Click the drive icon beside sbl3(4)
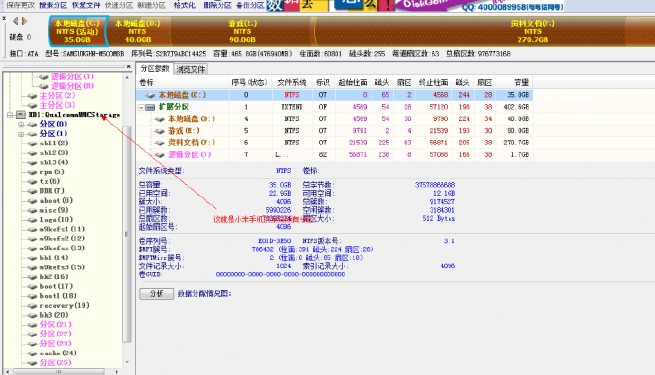Image resolution: width=655 pixels, height=375 pixels. pos(32,162)
